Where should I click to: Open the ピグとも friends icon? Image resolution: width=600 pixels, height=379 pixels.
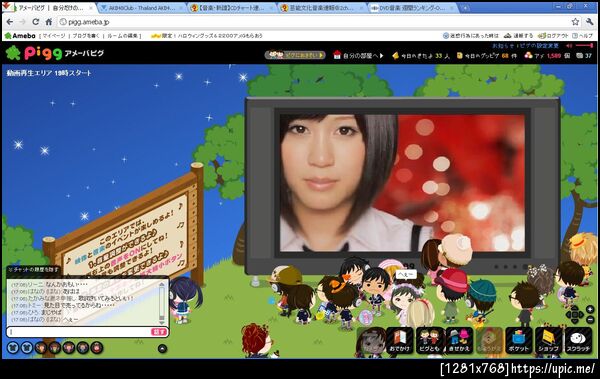429,340
